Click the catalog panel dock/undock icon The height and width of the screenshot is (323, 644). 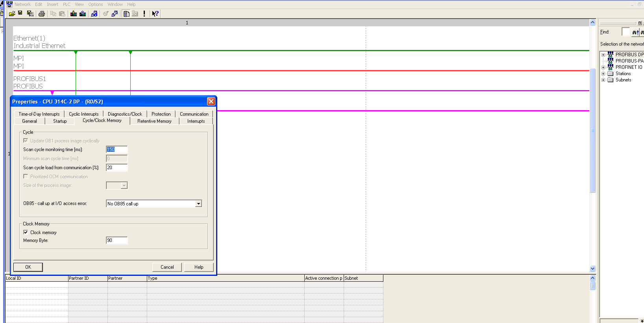point(640,23)
